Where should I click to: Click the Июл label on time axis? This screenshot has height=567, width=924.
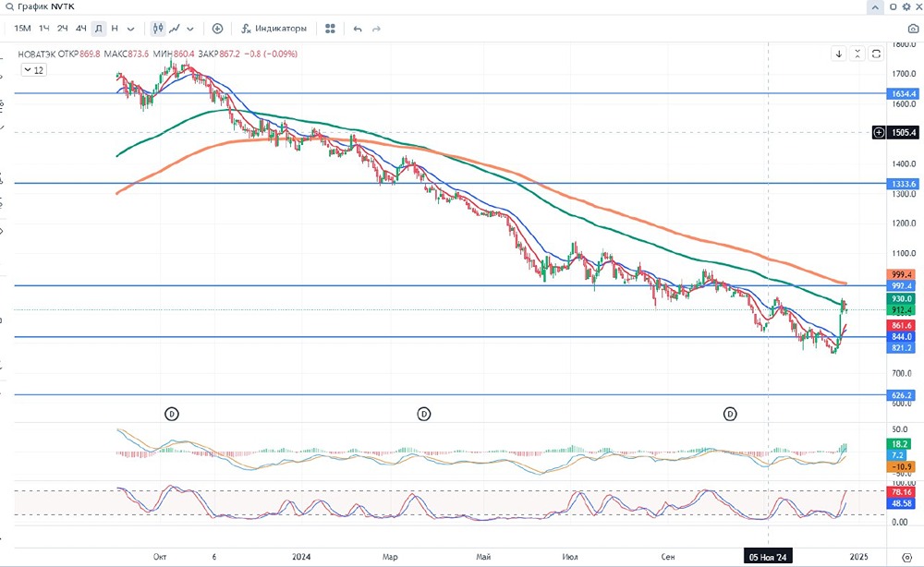570,557
